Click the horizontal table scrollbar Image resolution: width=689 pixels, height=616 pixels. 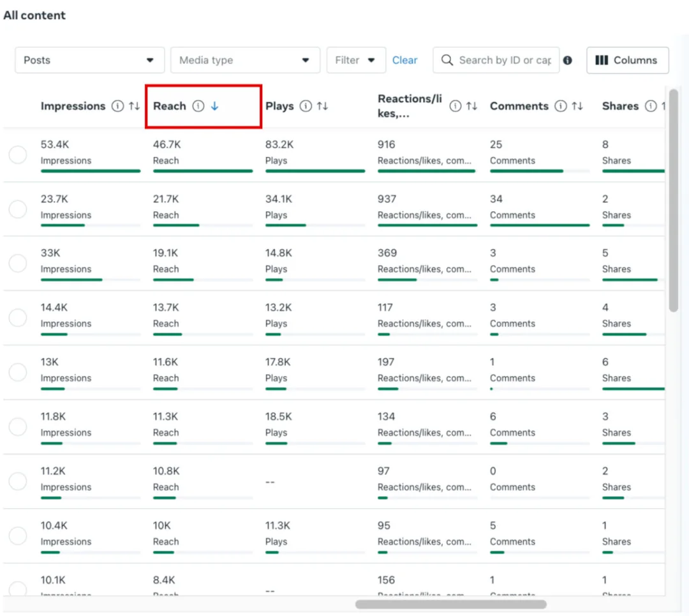click(451, 605)
